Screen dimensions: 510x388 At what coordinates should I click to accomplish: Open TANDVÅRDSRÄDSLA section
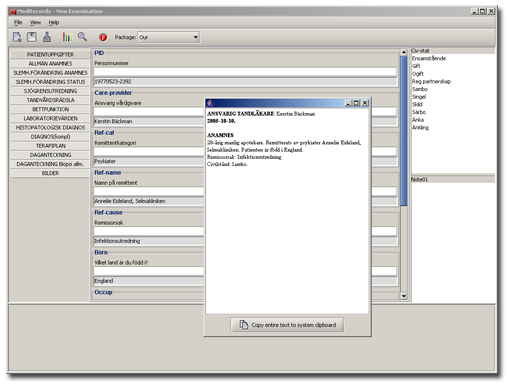[50, 100]
